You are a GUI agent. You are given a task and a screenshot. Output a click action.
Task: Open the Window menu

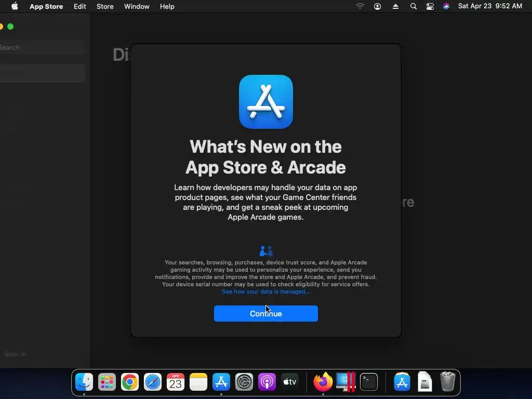click(x=137, y=6)
